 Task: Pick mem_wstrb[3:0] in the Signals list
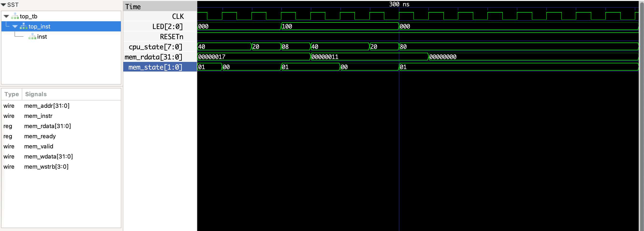pyautogui.click(x=46, y=166)
